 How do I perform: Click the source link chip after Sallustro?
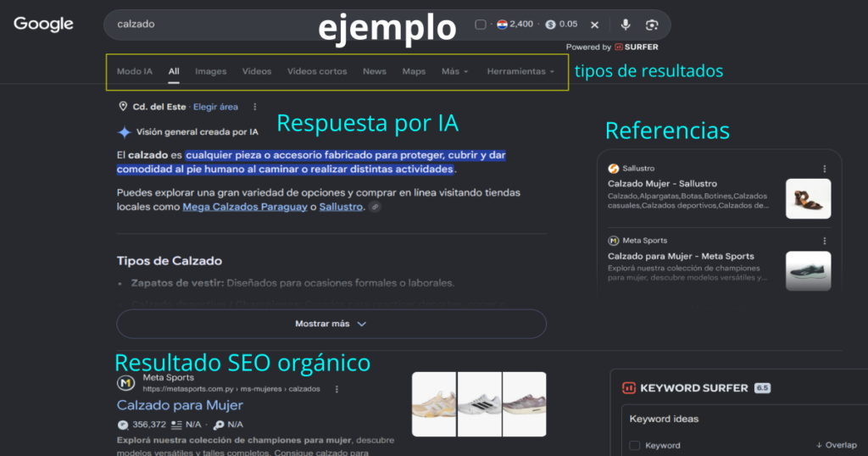click(375, 207)
